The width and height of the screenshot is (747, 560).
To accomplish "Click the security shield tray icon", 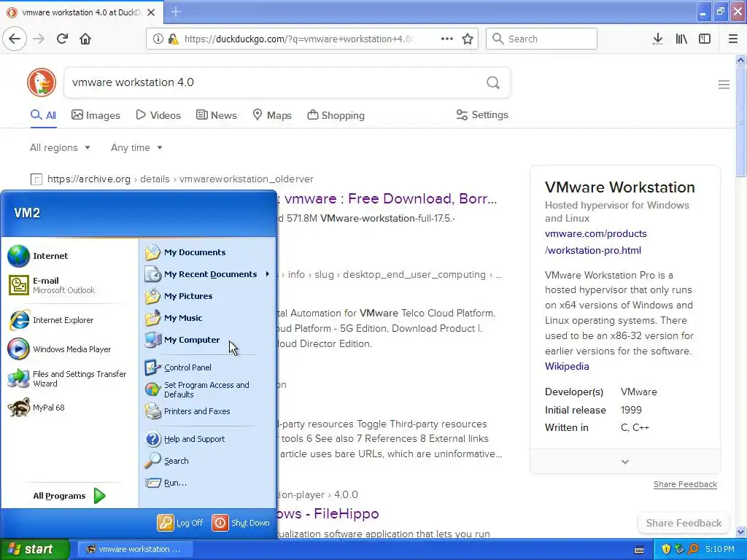I will click(x=666, y=549).
